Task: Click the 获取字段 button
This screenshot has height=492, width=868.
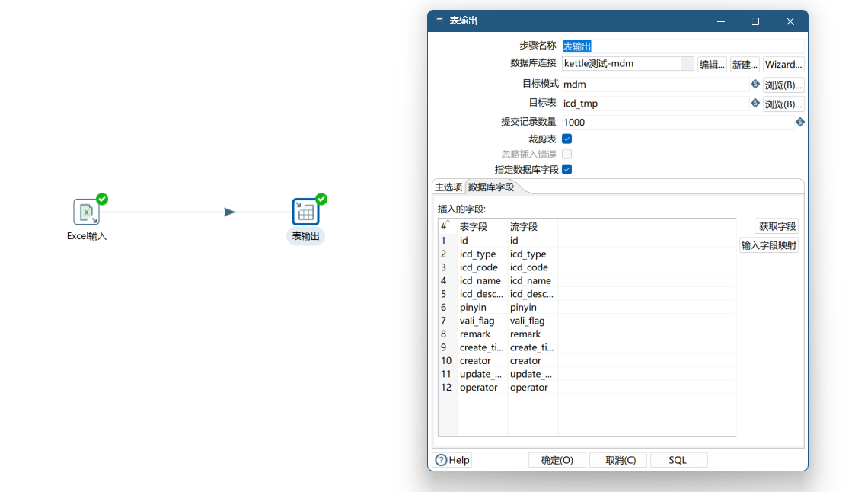Action: (x=777, y=226)
